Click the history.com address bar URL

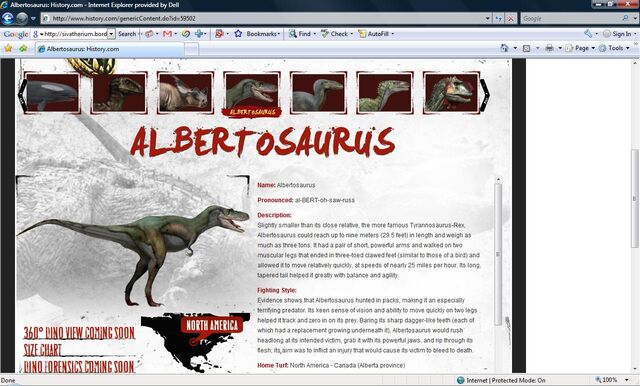coord(124,18)
